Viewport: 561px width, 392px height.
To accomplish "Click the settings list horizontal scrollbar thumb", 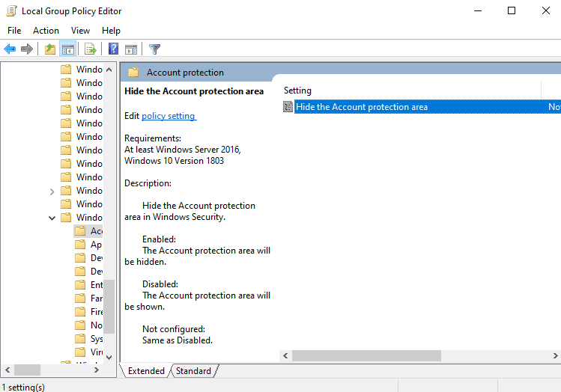I will click(x=367, y=355).
